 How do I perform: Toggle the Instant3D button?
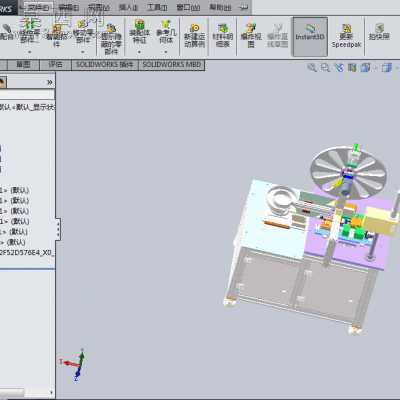(x=310, y=37)
